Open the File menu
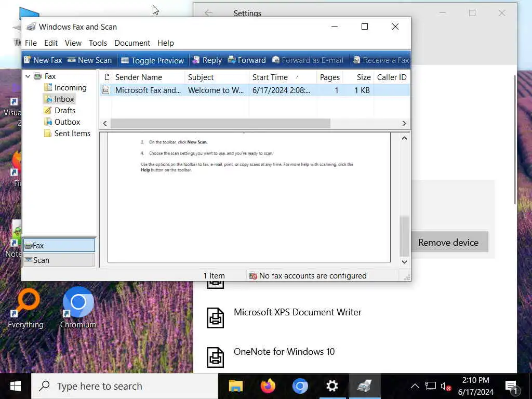 31,43
